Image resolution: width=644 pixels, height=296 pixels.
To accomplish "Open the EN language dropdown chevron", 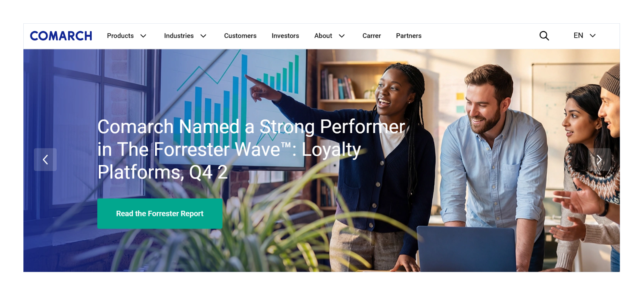I will 592,36.
